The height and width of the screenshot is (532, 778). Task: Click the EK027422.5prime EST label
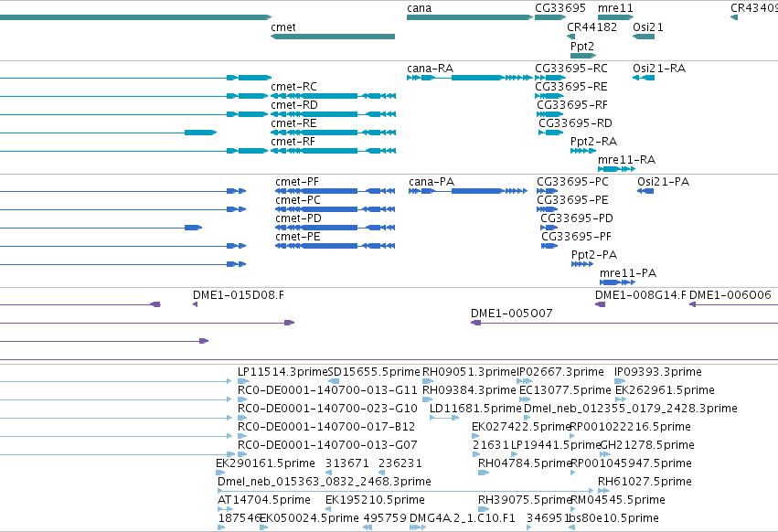521,427
